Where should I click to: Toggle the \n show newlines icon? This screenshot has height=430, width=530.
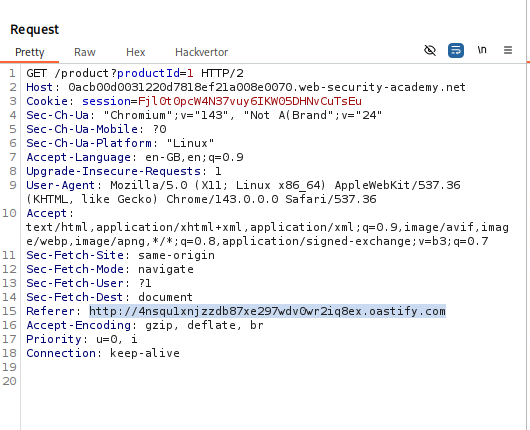click(482, 50)
